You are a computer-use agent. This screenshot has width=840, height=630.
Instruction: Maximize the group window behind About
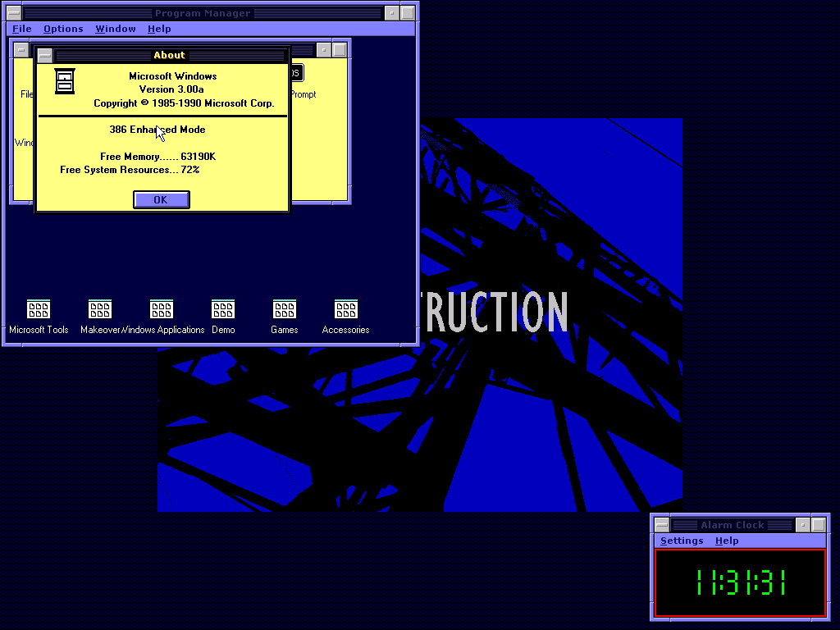[x=340, y=50]
